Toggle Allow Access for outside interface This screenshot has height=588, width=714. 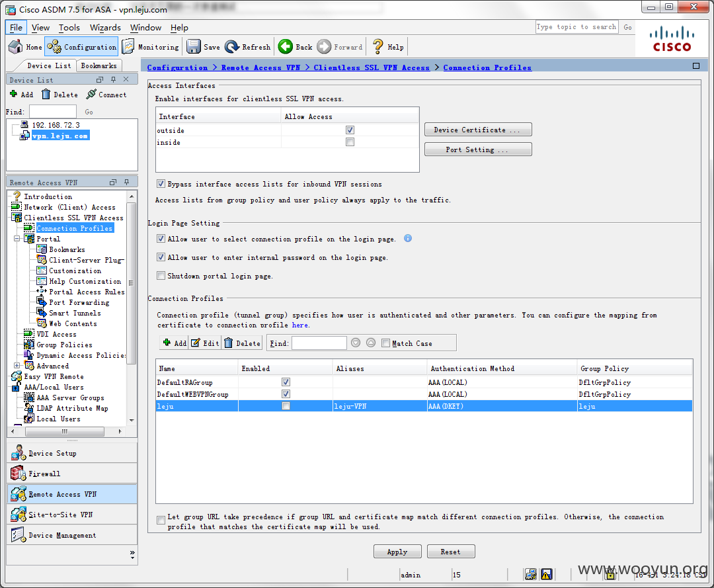350,130
